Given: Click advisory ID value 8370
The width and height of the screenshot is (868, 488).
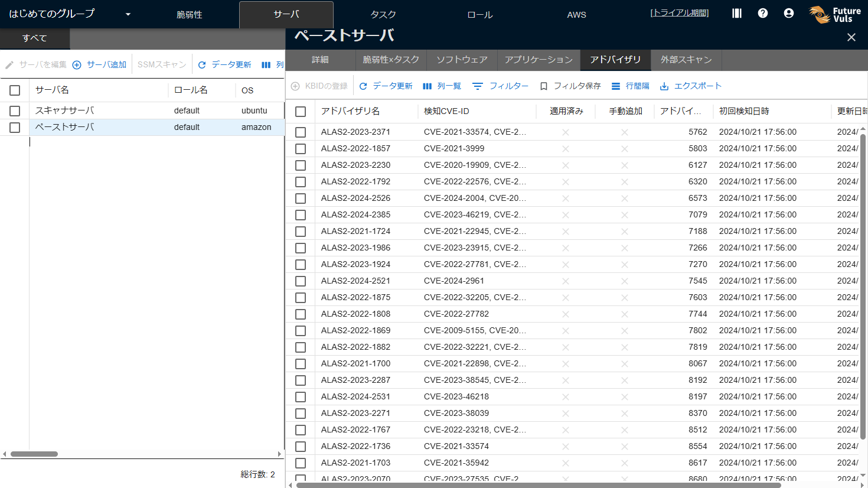Looking at the screenshot, I should [697, 413].
